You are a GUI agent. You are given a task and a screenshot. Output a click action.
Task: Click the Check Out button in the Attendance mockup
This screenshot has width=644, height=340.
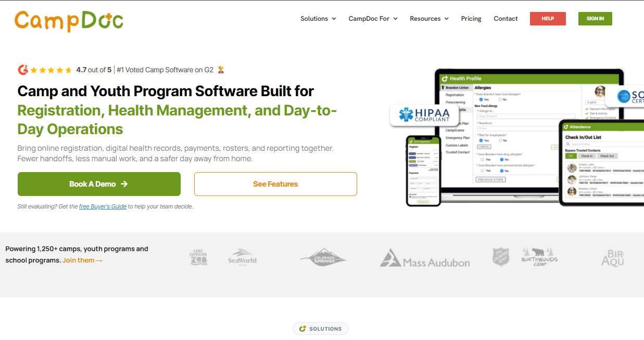tap(607, 156)
